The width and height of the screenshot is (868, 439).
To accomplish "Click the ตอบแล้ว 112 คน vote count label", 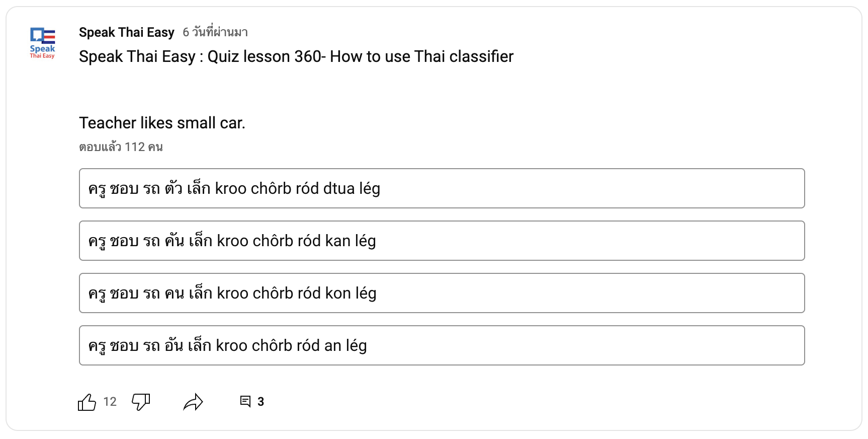I will click(121, 147).
